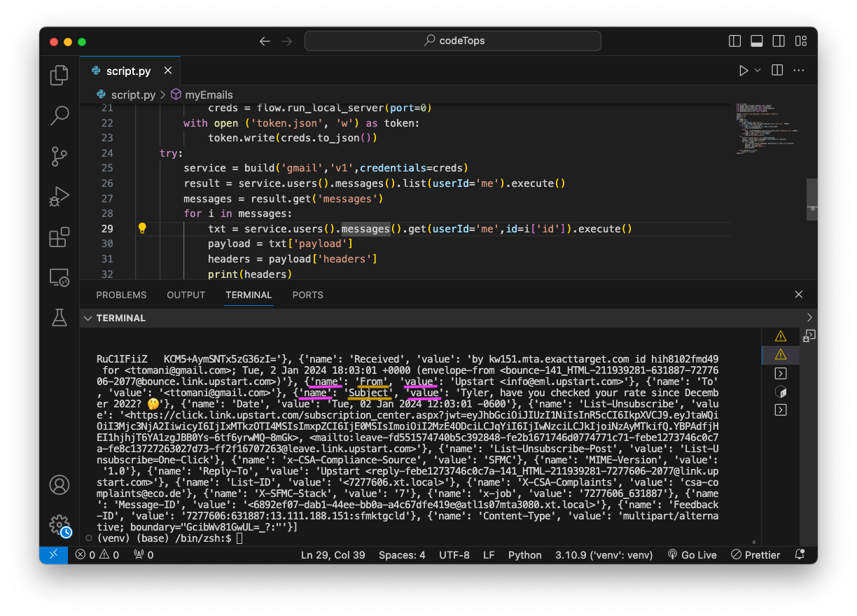Open notifications bell in status bar

800,555
